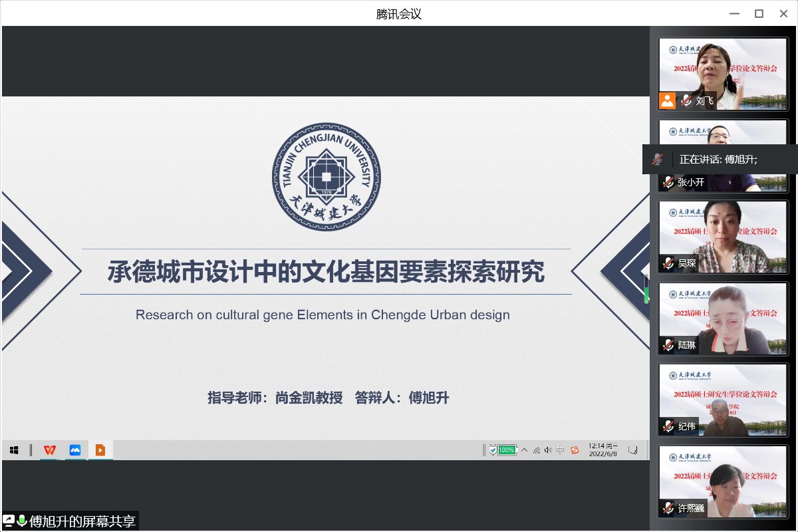Click the 正在讲话: 傅旭升 speaker indicator
Viewport: 798px width, 532px height.
[718, 160]
